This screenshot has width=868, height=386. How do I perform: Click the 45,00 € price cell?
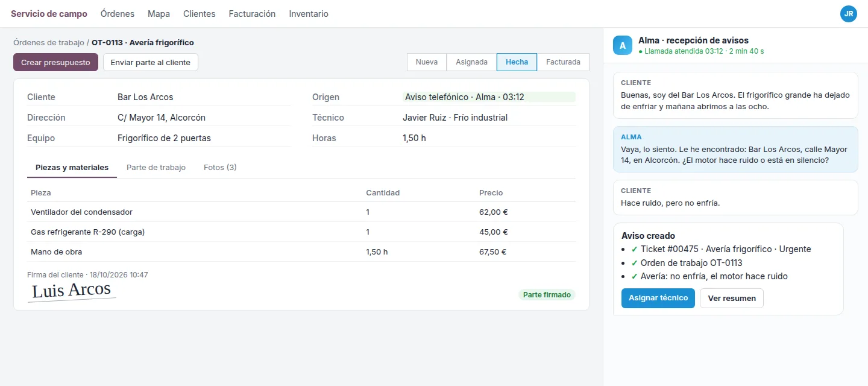pyautogui.click(x=493, y=232)
